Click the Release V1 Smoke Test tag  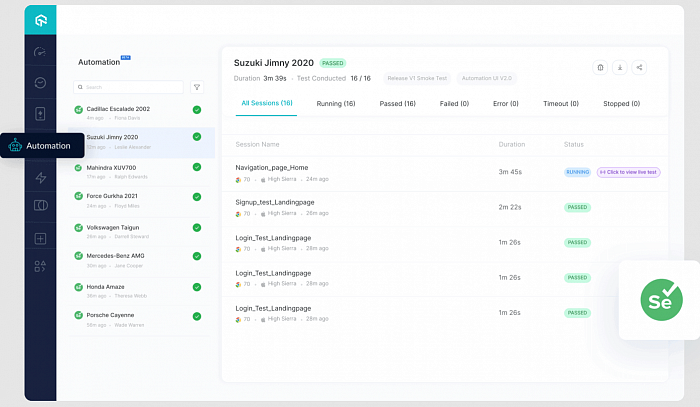pyautogui.click(x=417, y=78)
